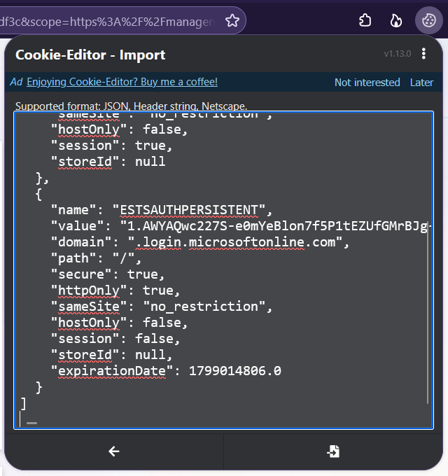
Task: Click the "session": false line
Action: pos(115,339)
